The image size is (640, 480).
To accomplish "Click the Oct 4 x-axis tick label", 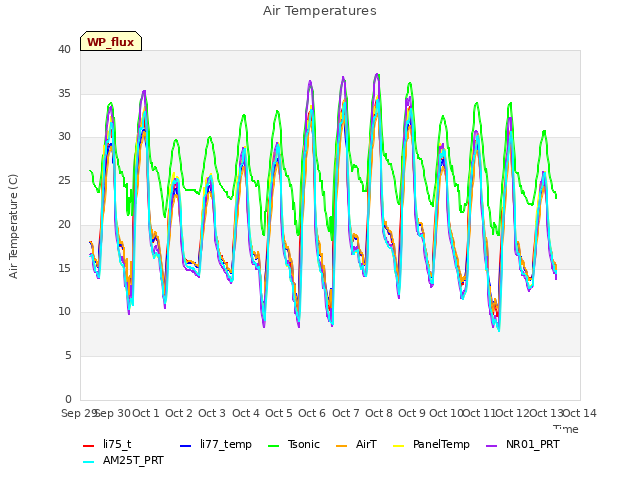I will click(246, 413).
